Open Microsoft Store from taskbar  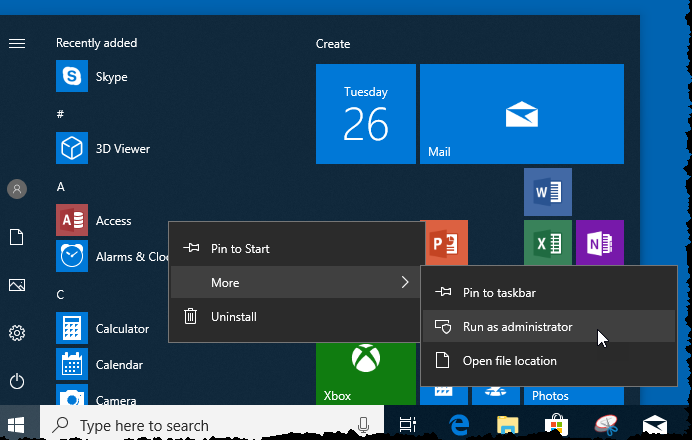pyautogui.click(x=556, y=425)
